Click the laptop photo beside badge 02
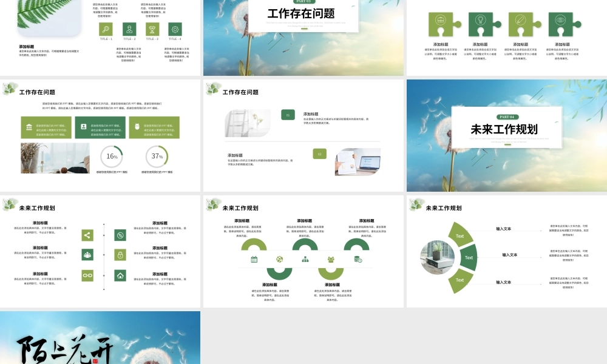607x364 pixels. [x=358, y=162]
